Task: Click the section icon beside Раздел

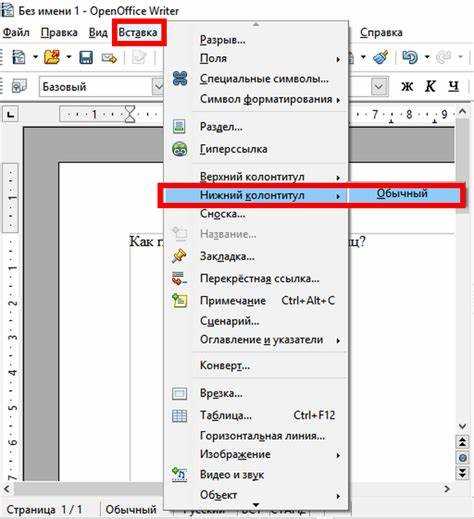Action: pos(179,127)
